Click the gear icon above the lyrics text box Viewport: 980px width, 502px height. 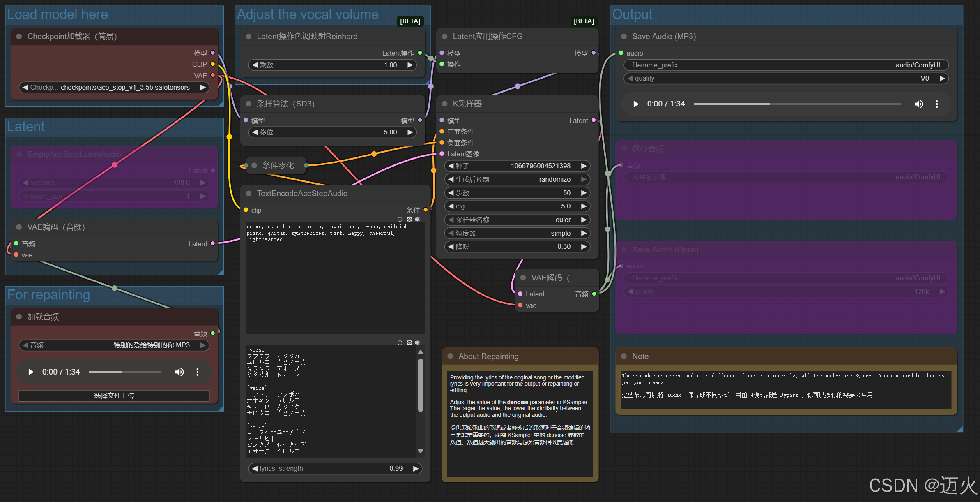click(409, 342)
